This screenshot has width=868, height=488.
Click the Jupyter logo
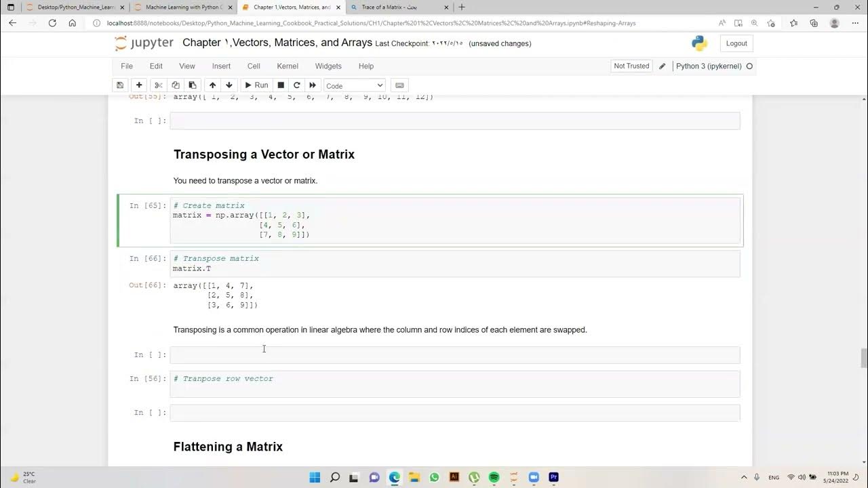coord(144,43)
